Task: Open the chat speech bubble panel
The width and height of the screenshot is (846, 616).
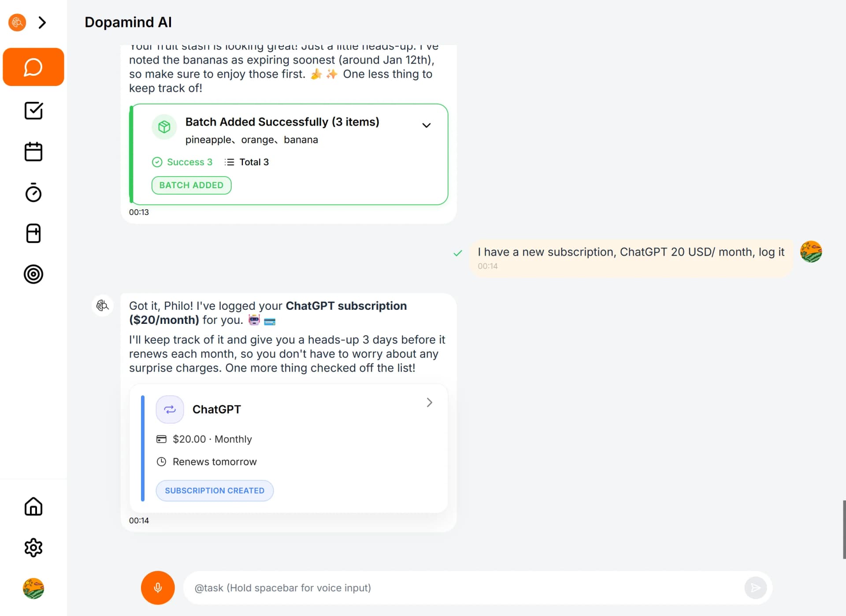Action: pyautogui.click(x=33, y=67)
